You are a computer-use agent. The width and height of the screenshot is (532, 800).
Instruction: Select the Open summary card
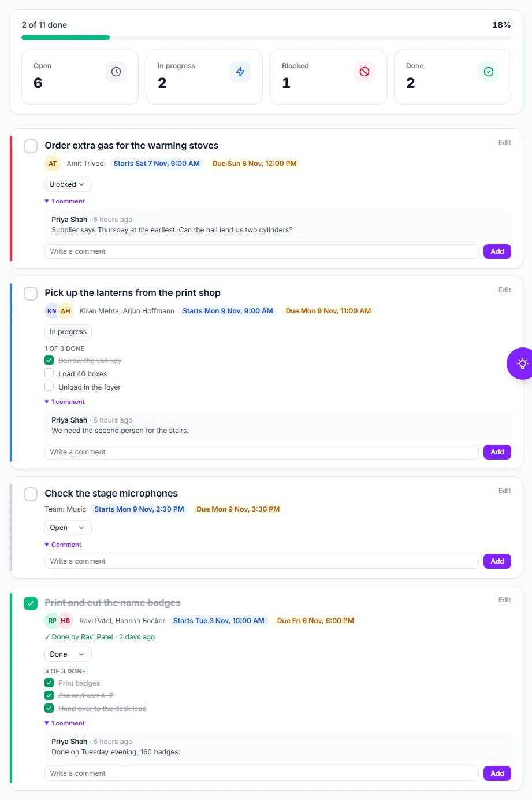pyautogui.click(x=80, y=77)
